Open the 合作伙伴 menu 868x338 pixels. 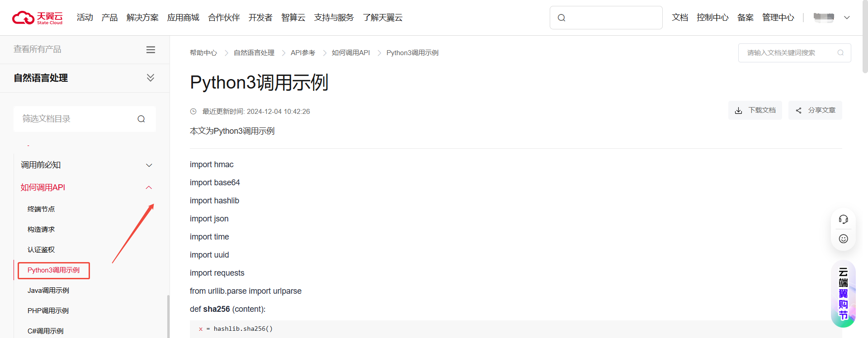point(224,18)
